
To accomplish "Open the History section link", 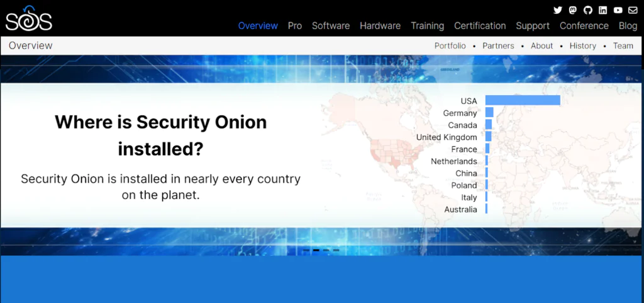I will [x=583, y=45].
